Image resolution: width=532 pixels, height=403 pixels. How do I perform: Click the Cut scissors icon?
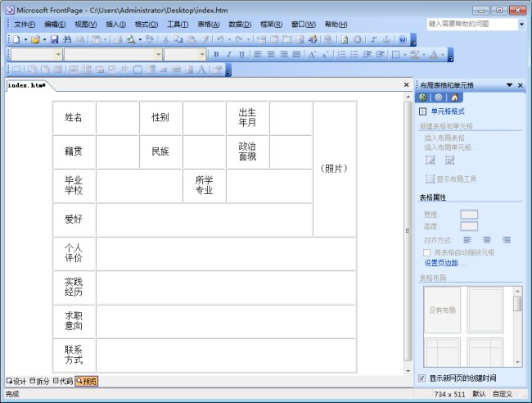click(165, 39)
